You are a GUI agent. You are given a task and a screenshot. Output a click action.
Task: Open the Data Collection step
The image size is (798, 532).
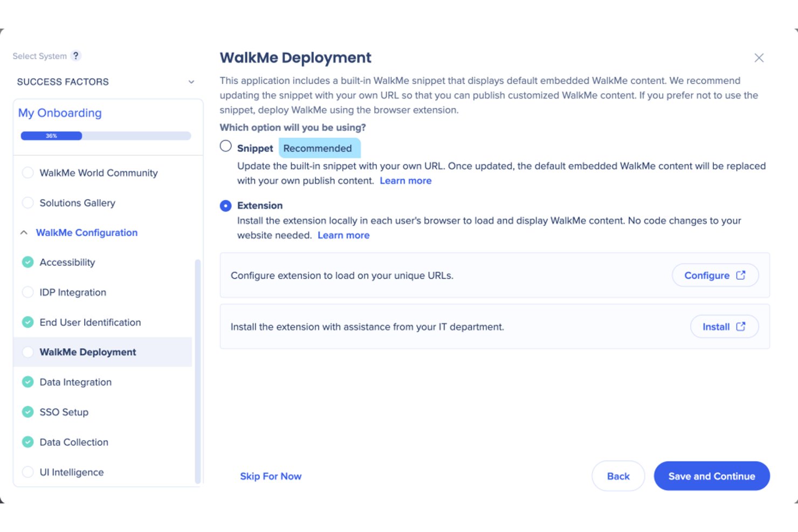[x=74, y=442]
